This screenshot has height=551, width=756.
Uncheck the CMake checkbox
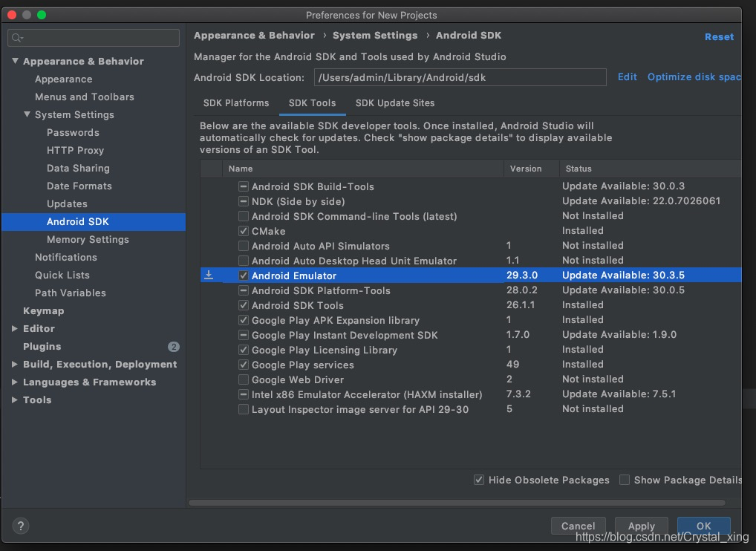tap(244, 232)
